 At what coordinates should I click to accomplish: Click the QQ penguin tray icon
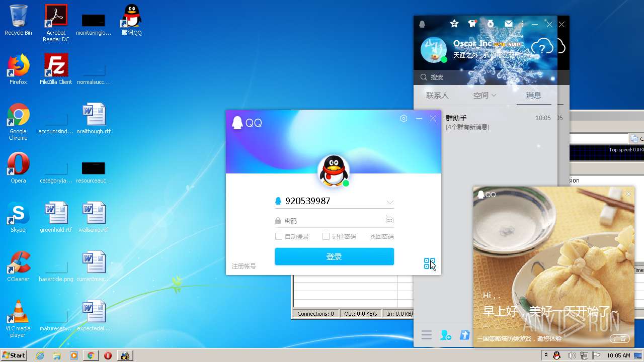coord(557,355)
